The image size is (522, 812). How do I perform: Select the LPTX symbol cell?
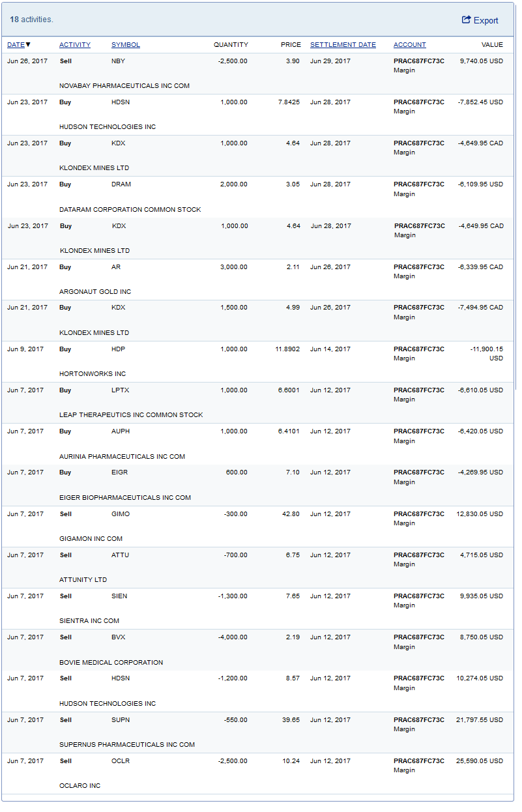(120, 390)
